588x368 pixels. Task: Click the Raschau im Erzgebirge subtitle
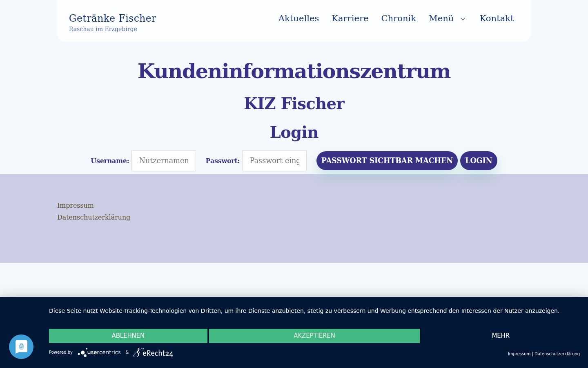(103, 29)
